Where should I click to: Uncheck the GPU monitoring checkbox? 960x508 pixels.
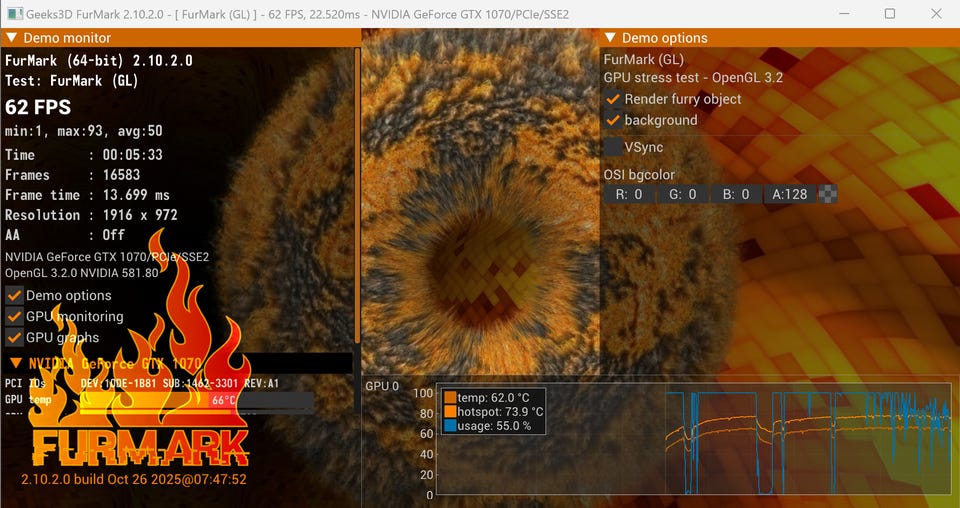15,316
